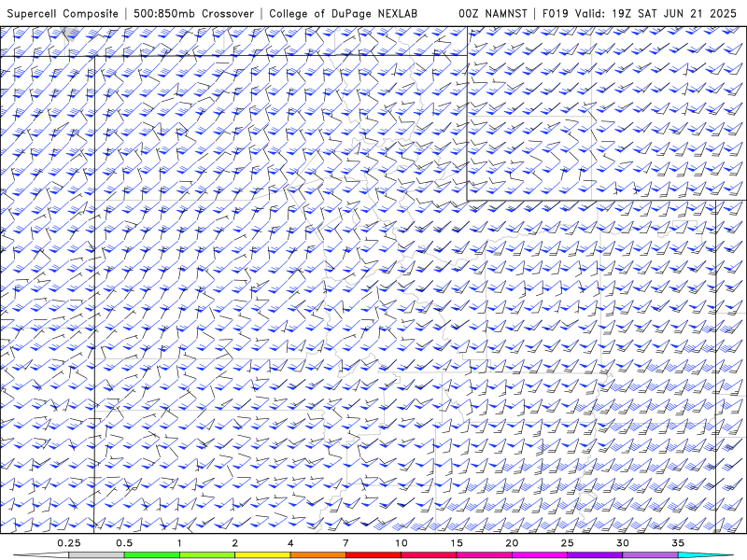
Task: Click the purple 25–30 legend segment
Action: coord(595,555)
